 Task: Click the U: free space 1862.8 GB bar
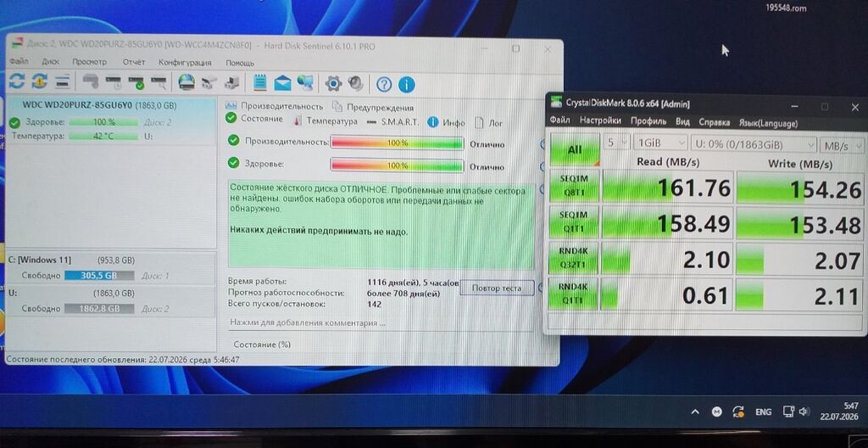[x=99, y=309]
